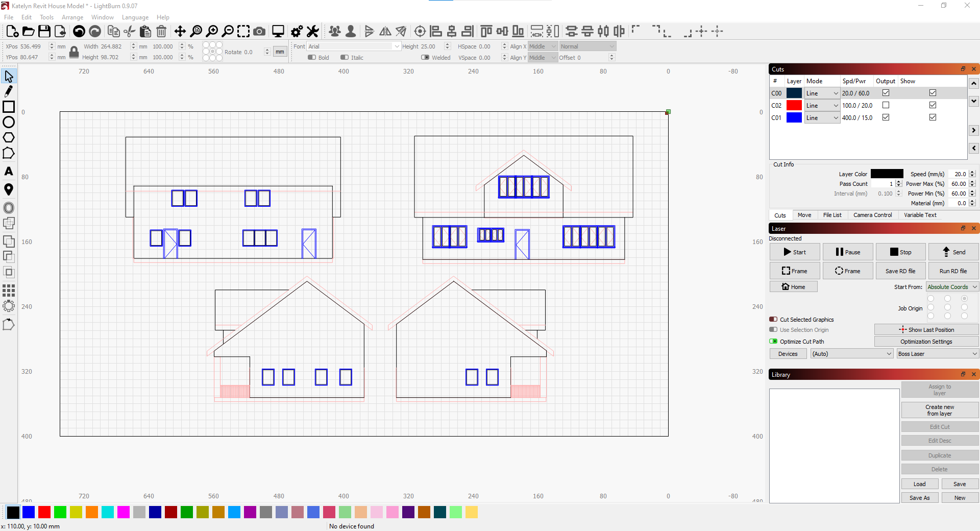Select the Rectangle drawing tool

tap(8, 107)
